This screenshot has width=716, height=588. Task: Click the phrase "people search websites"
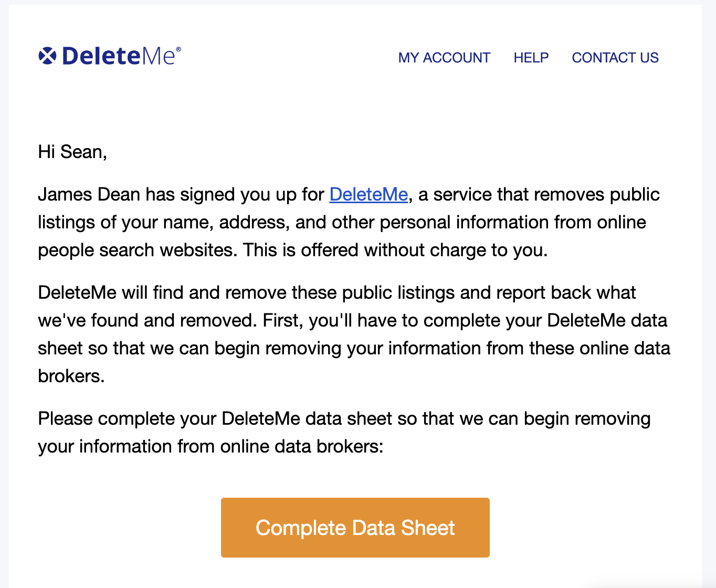tap(138, 250)
